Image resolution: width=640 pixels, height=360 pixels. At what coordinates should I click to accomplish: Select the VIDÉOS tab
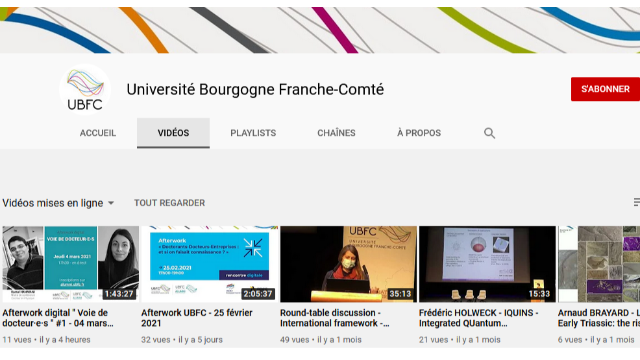point(173,133)
